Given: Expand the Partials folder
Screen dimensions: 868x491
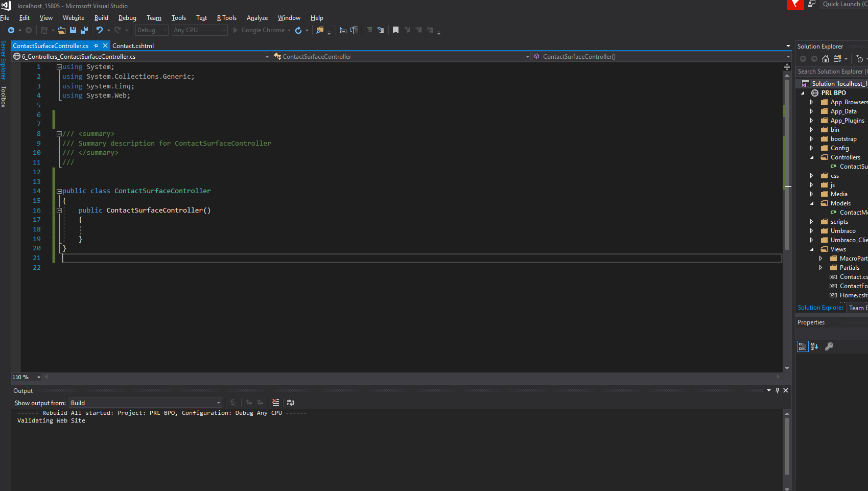Looking at the screenshot, I should pos(820,268).
